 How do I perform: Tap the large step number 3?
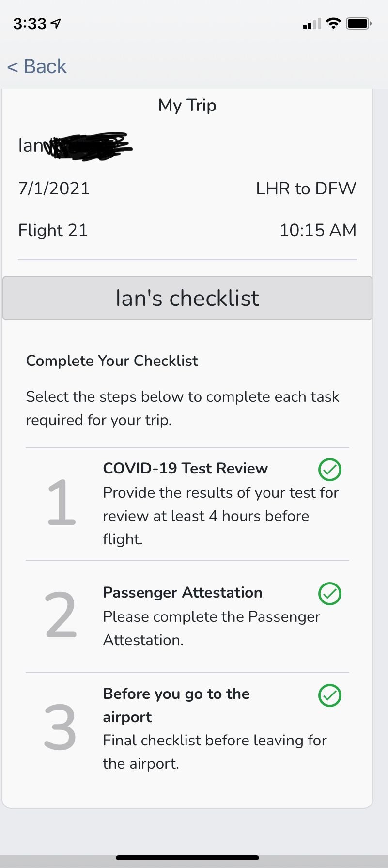point(61,728)
